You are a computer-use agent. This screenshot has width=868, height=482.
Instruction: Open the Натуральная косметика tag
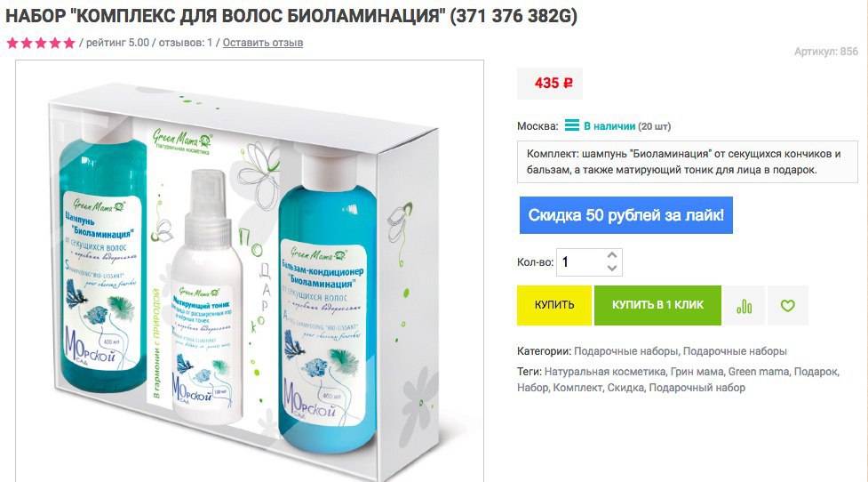[x=604, y=372]
